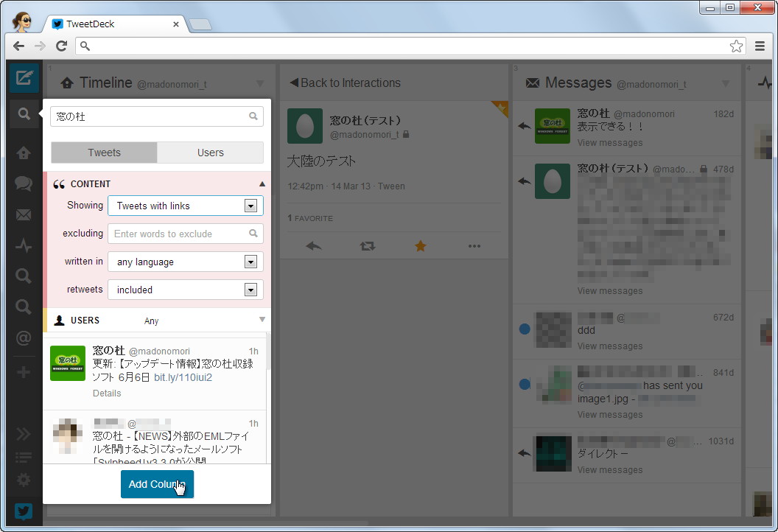The width and height of the screenshot is (778, 532).
Task: Open the Mentions @ icon
Action: click(x=23, y=339)
